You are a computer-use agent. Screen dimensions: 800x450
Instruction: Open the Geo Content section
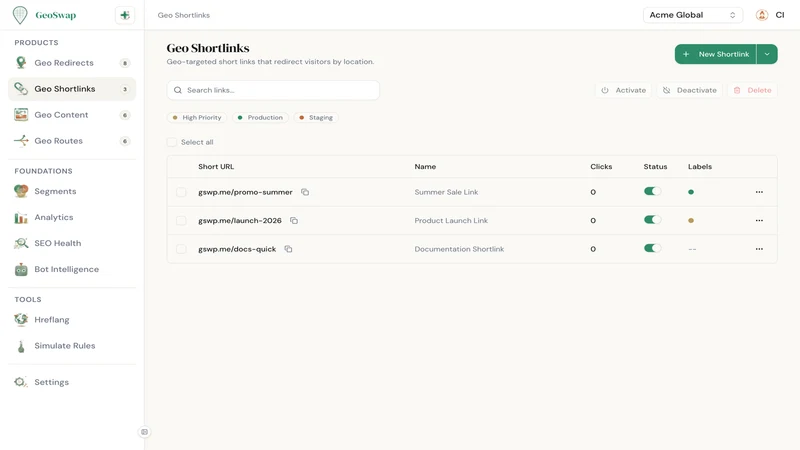72,115
